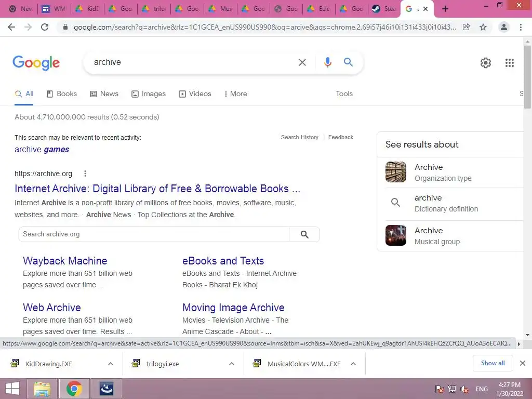Open the eBooks and Texts link
532x399 pixels.
click(x=223, y=261)
